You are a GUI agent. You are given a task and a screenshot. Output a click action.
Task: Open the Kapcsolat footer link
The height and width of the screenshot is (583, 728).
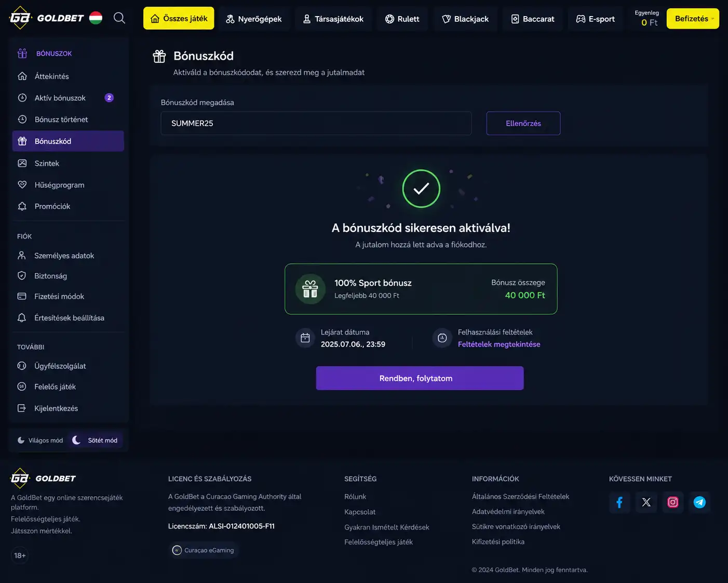(360, 512)
